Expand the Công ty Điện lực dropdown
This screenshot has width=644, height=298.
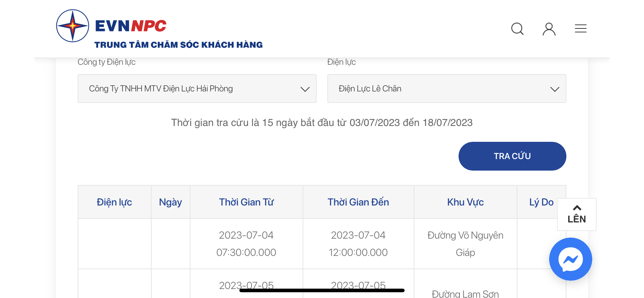tap(197, 89)
